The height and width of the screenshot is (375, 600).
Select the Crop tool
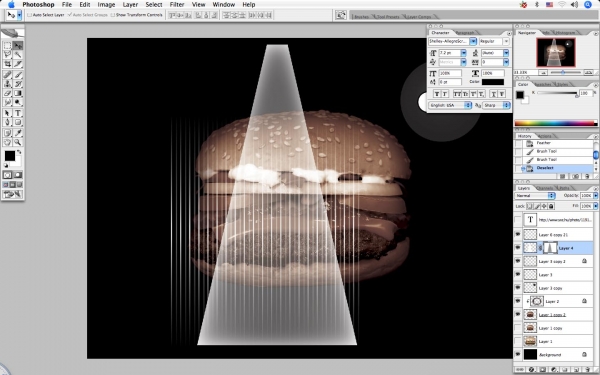coord(7,64)
